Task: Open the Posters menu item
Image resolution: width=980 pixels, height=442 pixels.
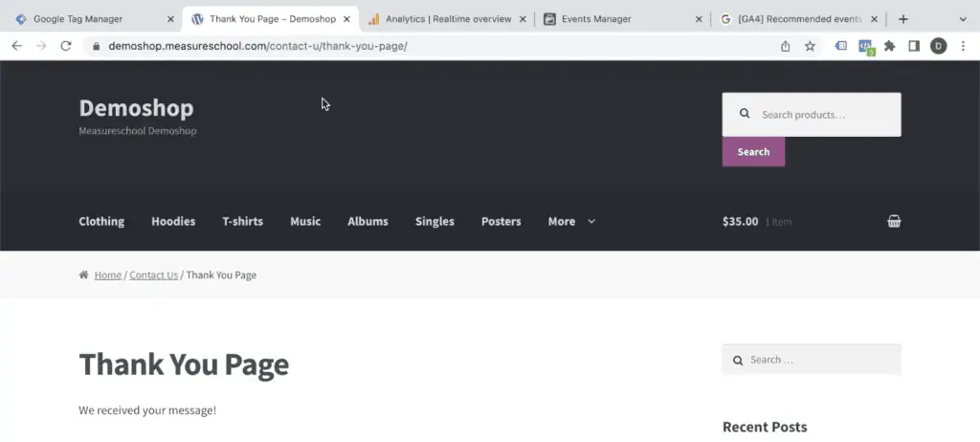Action: (x=501, y=221)
